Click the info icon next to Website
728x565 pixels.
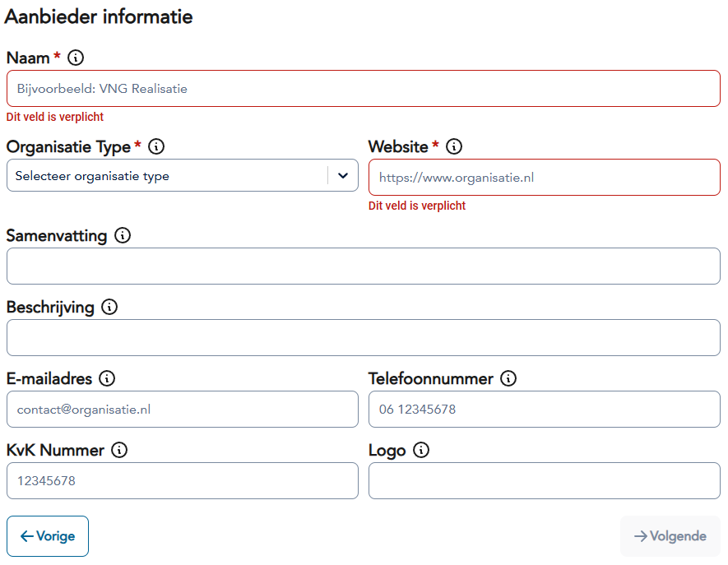[453, 146]
